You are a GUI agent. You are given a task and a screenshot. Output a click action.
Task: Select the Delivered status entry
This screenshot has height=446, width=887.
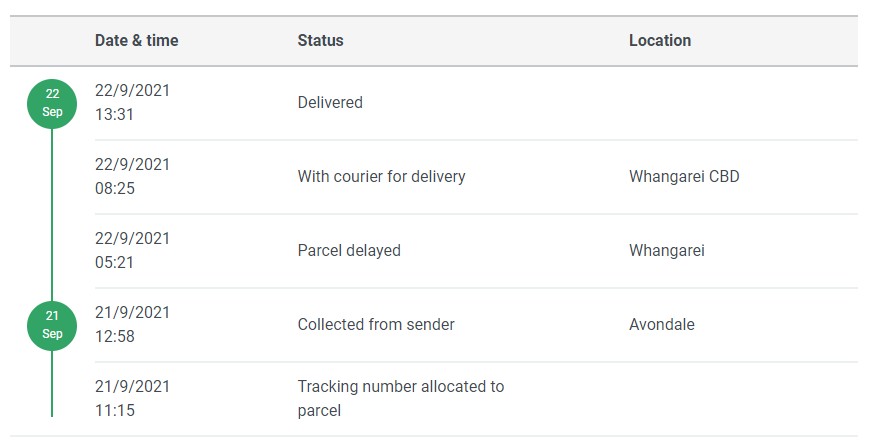(330, 102)
